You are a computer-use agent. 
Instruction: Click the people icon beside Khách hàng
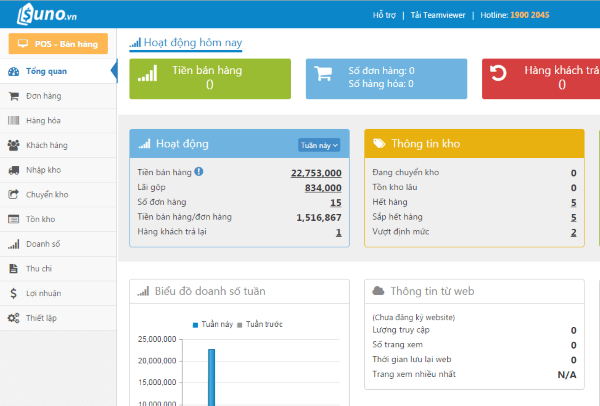(14, 145)
